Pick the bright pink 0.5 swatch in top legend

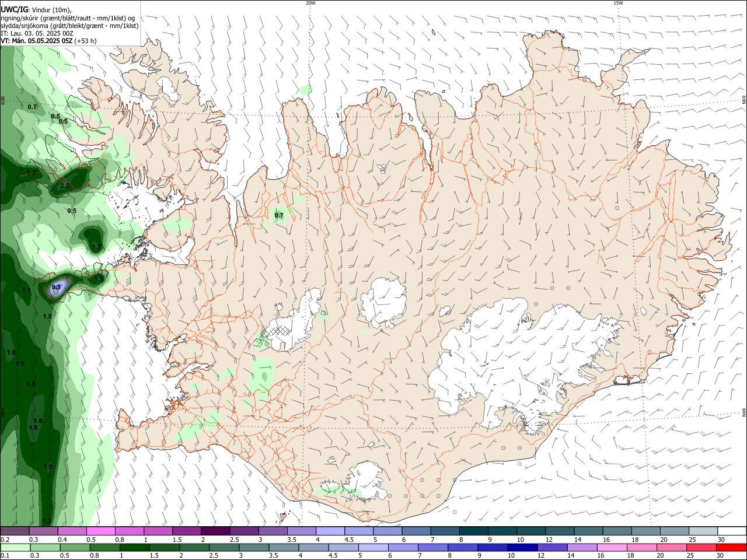(100, 531)
